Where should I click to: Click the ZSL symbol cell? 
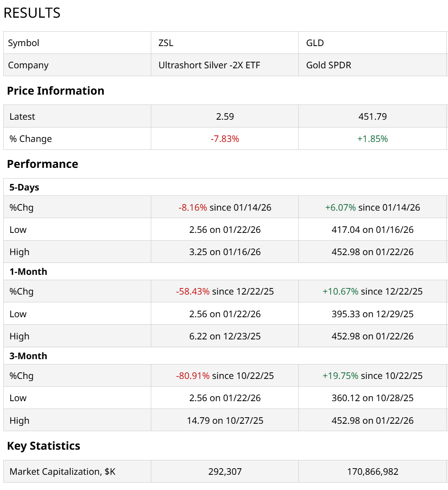[x=166, y=43]
